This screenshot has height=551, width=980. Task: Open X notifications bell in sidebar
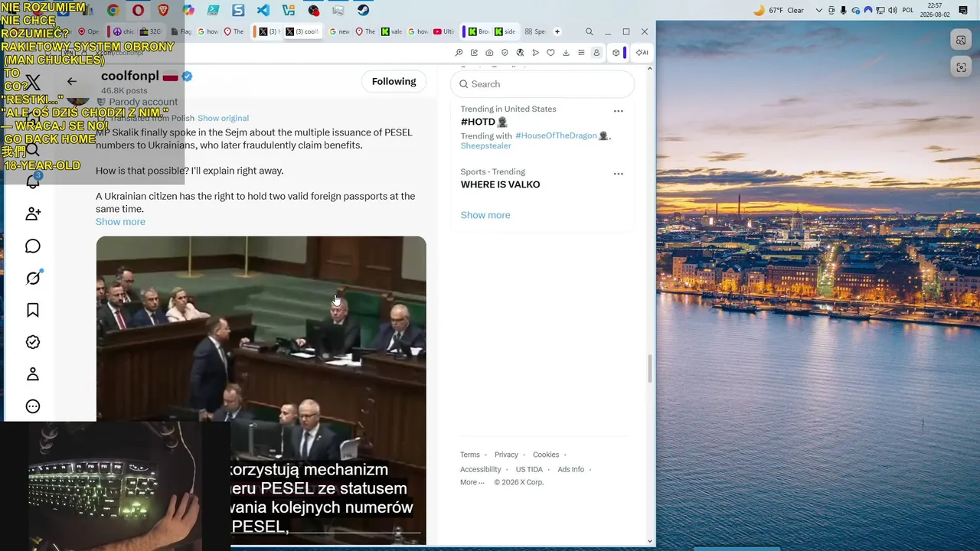33,181
